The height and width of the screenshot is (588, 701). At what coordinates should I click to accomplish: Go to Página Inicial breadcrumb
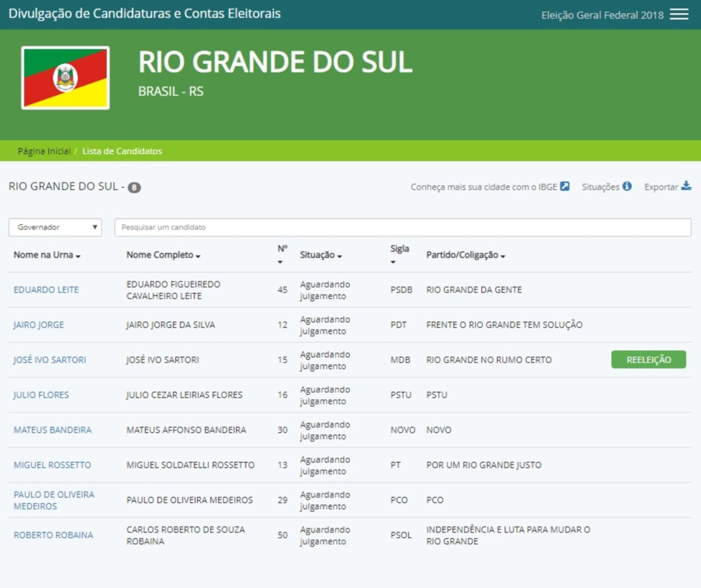[44, 151]
